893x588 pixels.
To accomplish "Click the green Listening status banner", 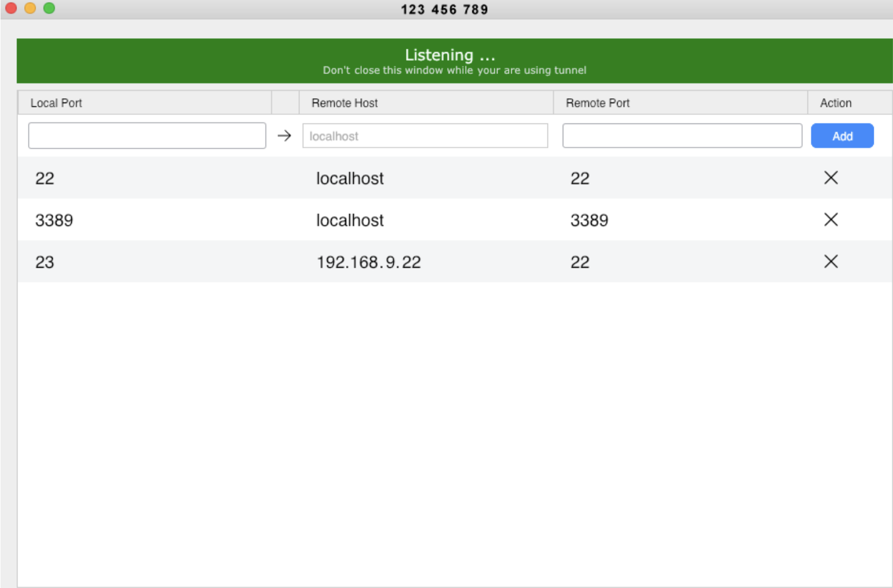I will pyautogui.click(x=454, y=61).
